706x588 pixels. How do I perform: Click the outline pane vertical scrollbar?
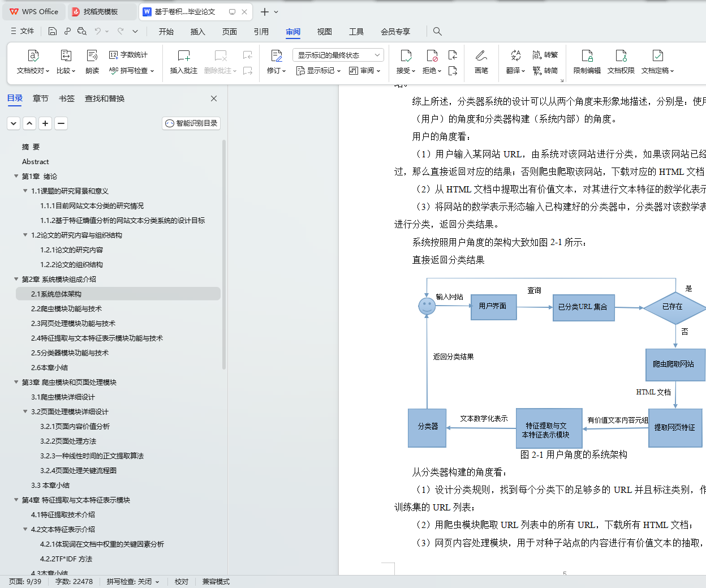tap(224, 255)
